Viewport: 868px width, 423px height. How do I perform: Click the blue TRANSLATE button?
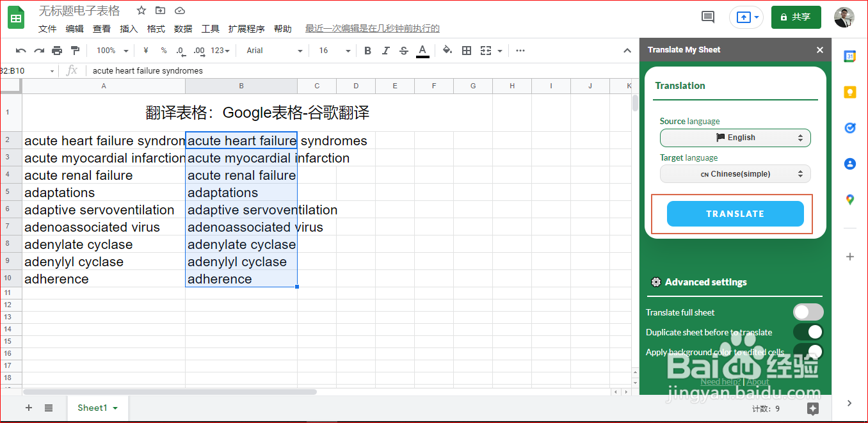735,214
